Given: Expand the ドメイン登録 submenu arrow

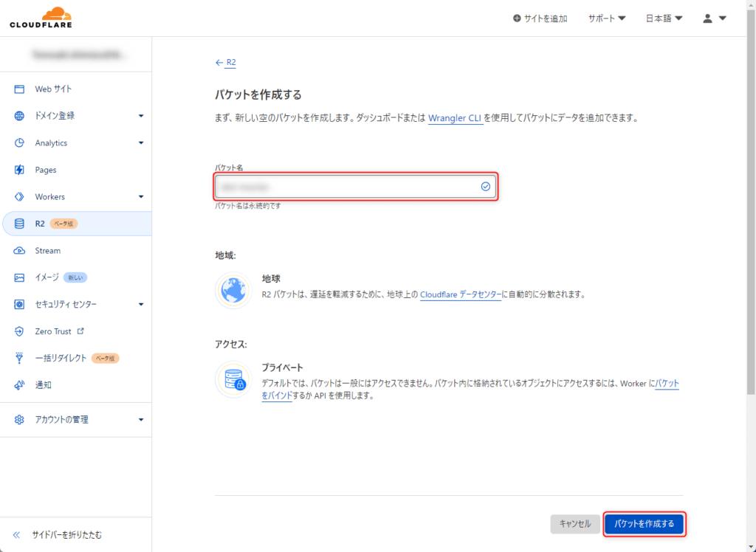Looking at the screenshot, I should pos(141,116).
